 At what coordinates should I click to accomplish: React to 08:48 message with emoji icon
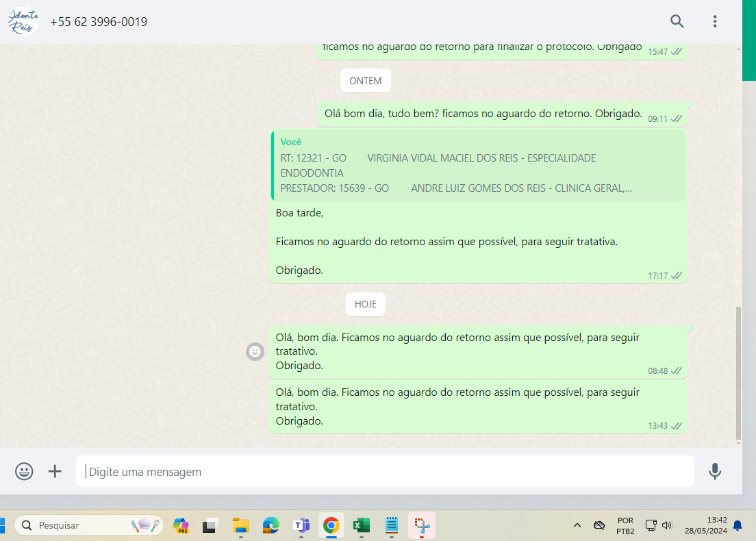(x=255, y=351)
